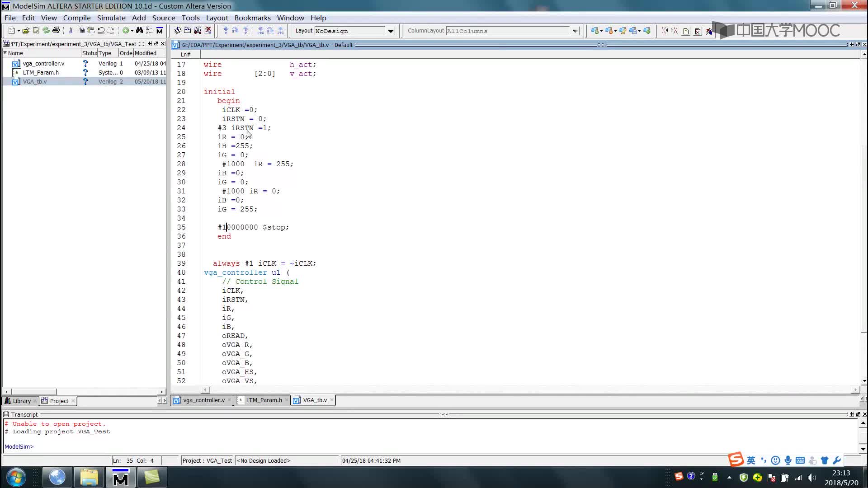Click the Windows Start button
Screen dimensions: 868x488
click(16, 477)
